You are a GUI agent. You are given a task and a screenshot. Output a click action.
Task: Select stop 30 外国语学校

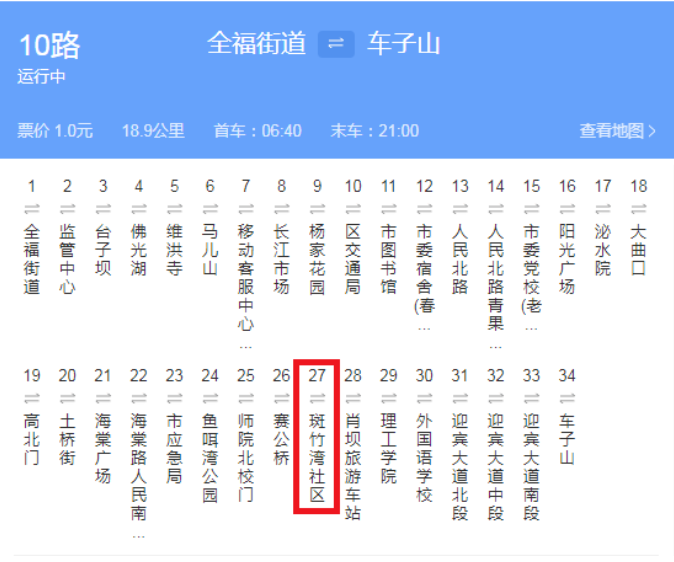tap(424, 458)
